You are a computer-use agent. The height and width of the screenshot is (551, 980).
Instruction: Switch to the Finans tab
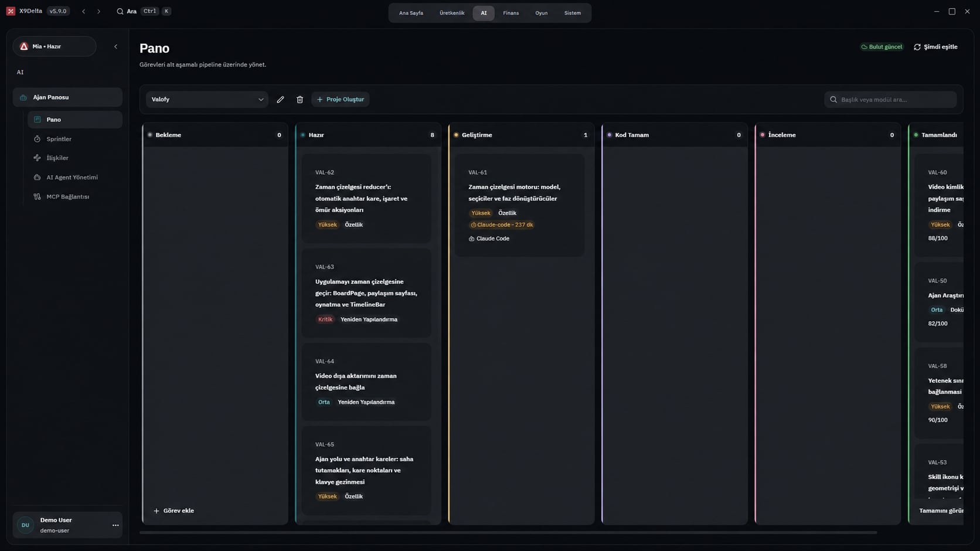[x=511, y=13]
